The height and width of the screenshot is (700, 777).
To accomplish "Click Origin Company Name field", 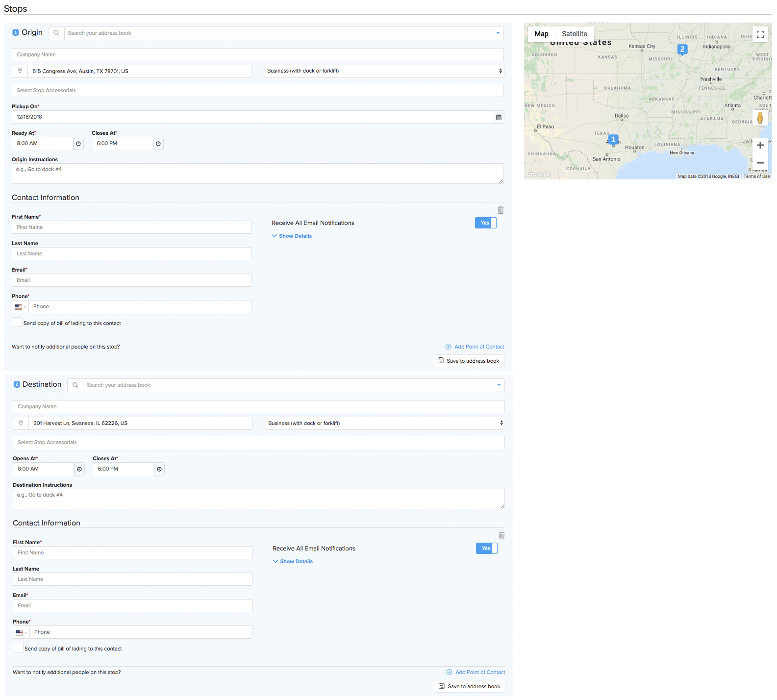I will 258,55.
